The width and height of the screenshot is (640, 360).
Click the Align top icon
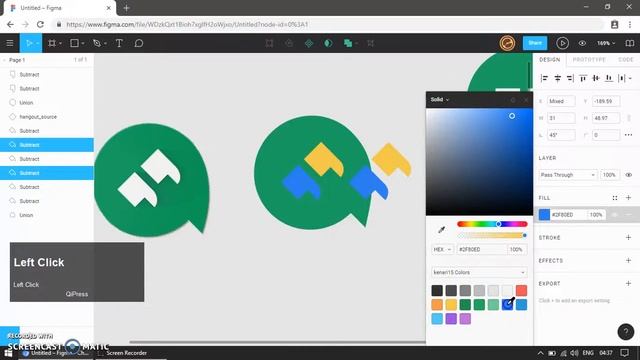(x=583, y=78)
